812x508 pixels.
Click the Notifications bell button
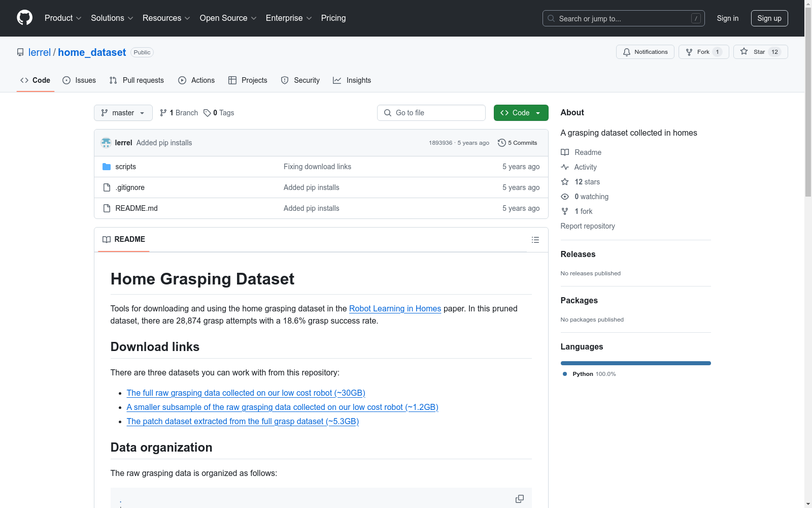(645, 52)
